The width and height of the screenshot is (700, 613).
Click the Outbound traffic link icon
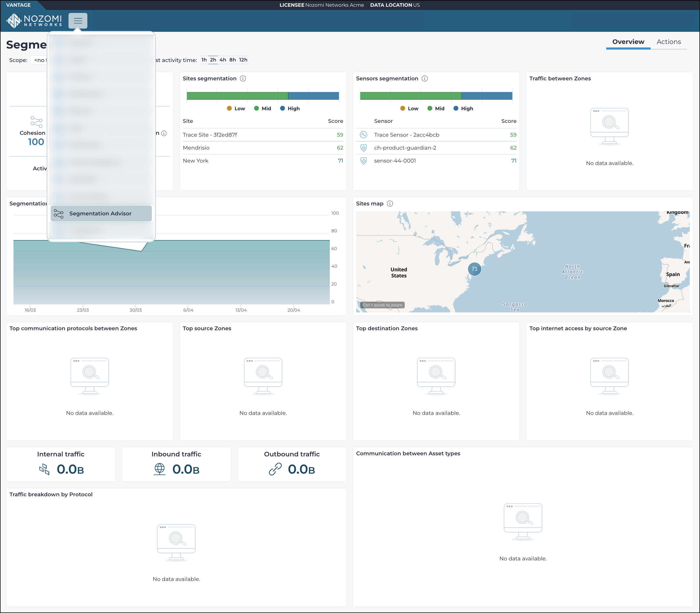pyautogui.click(x=275, y=469)
